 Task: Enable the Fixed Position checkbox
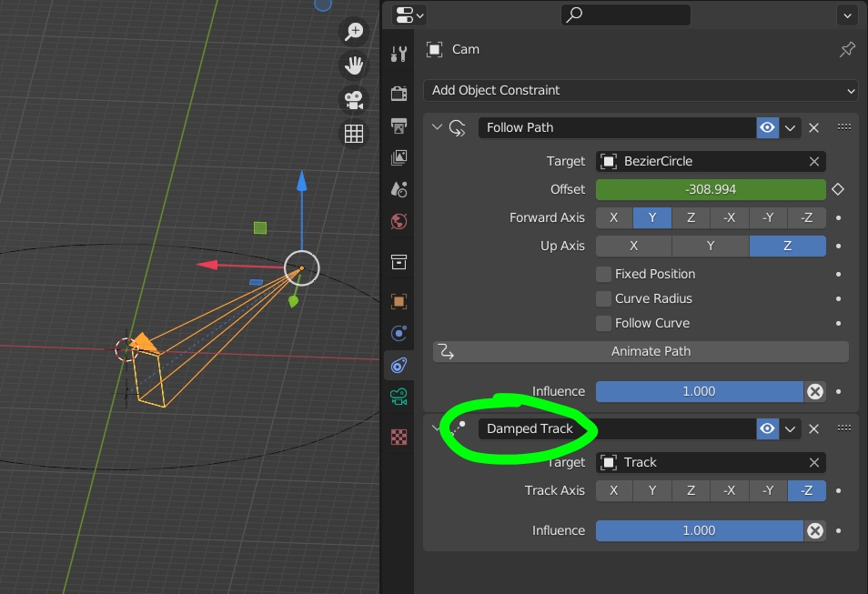[603, 274]
